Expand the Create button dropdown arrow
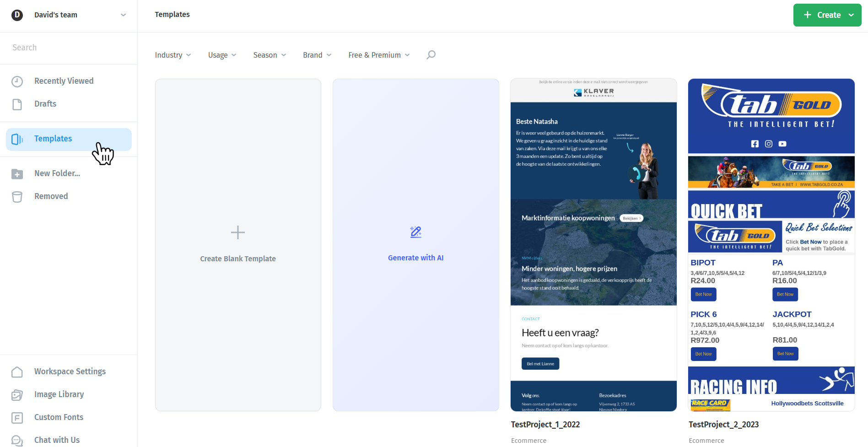The height and width of the screenshot is (447, 868). (852, 15)
